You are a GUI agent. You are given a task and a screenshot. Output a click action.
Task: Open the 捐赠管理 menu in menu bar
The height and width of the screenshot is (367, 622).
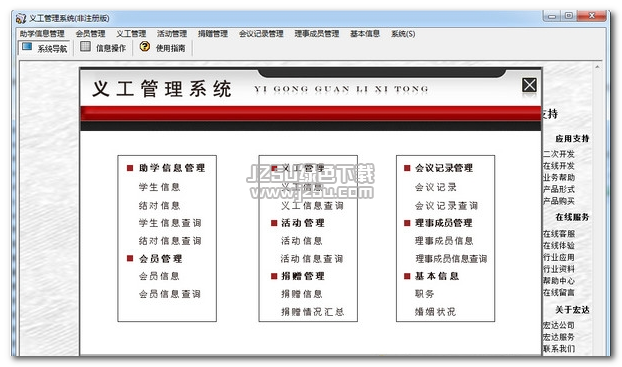213,34
